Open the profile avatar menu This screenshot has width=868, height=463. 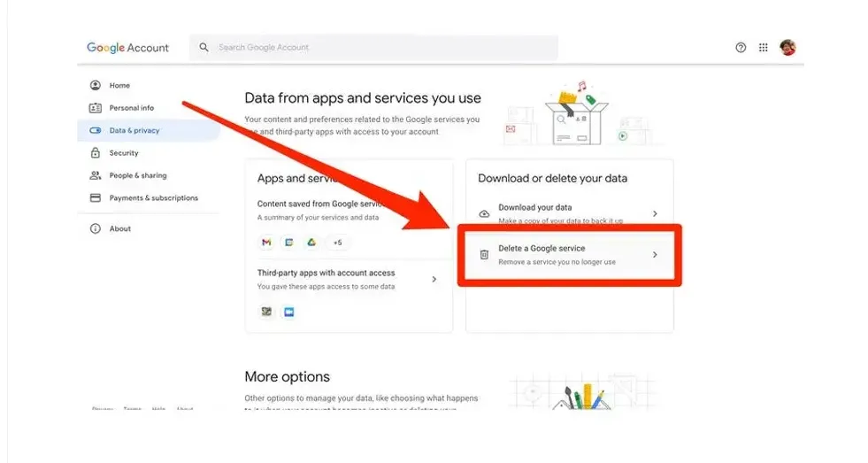[787, 48]
